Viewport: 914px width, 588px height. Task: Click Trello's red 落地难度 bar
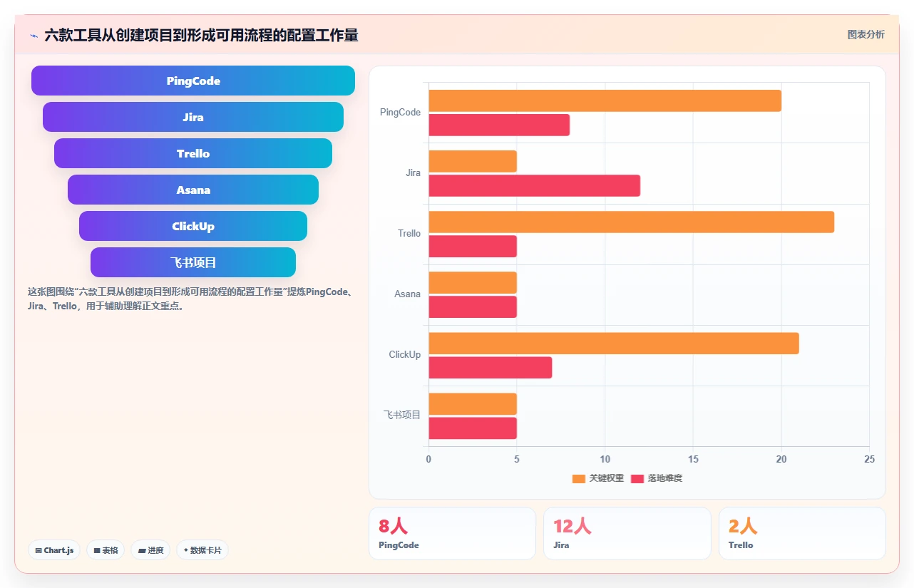pos(473,246)
